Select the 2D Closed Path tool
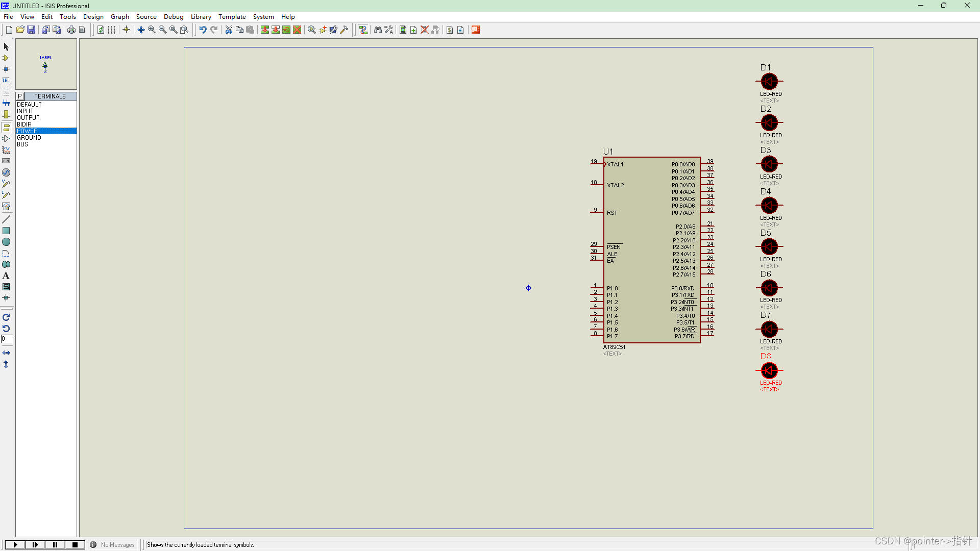 click(6, 264)
